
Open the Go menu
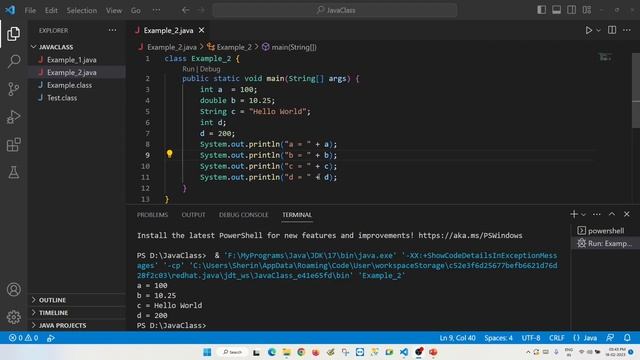[136, 10]
